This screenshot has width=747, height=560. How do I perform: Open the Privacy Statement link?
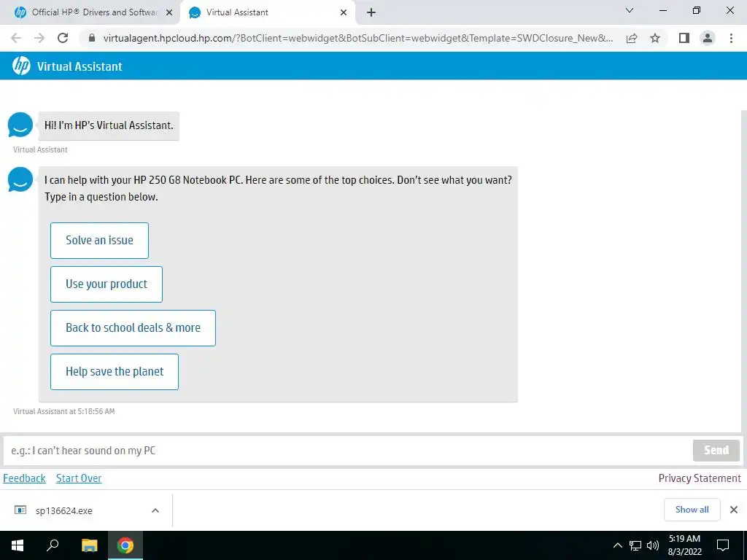[700, 478]
